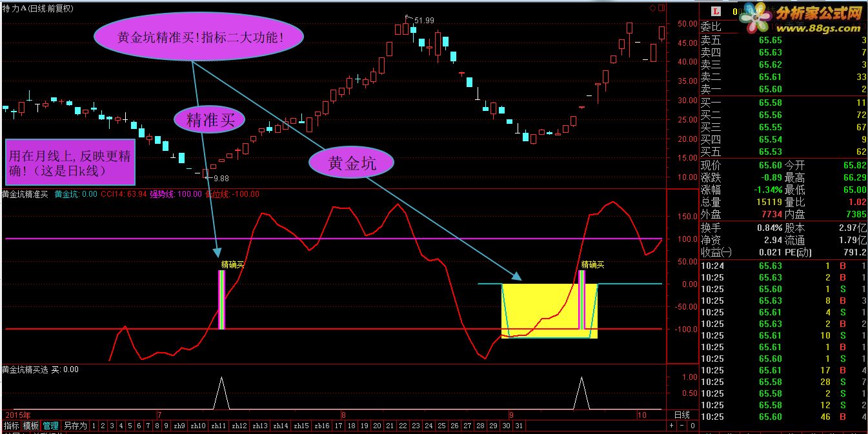Click the 另存为 button
868x434 pixels.
coord(76,426)
